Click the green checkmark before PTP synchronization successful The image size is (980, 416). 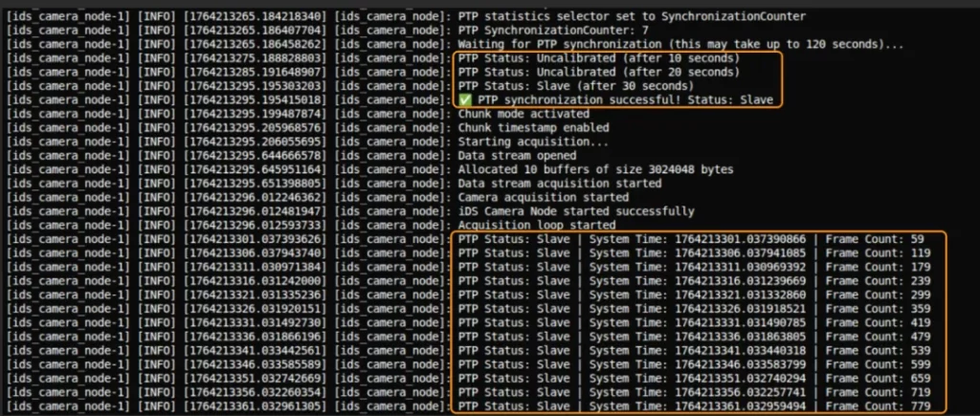465,100
